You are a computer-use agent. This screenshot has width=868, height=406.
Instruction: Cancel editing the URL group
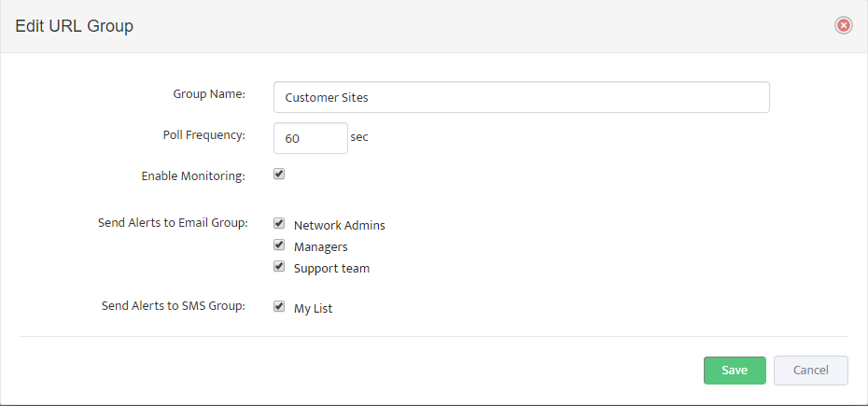[810, 371]
